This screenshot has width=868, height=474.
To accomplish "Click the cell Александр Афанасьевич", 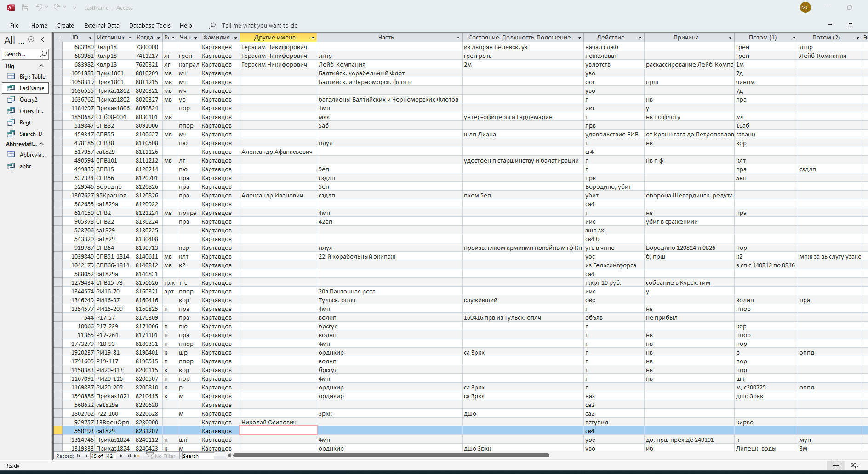I will pyautogui.click(x=278, y=152).
